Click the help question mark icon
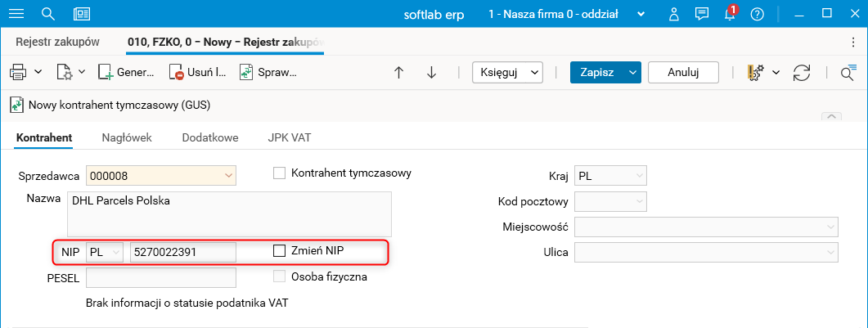Image resolution: width=868 pixels, height=328 pixels. (757, 14)
